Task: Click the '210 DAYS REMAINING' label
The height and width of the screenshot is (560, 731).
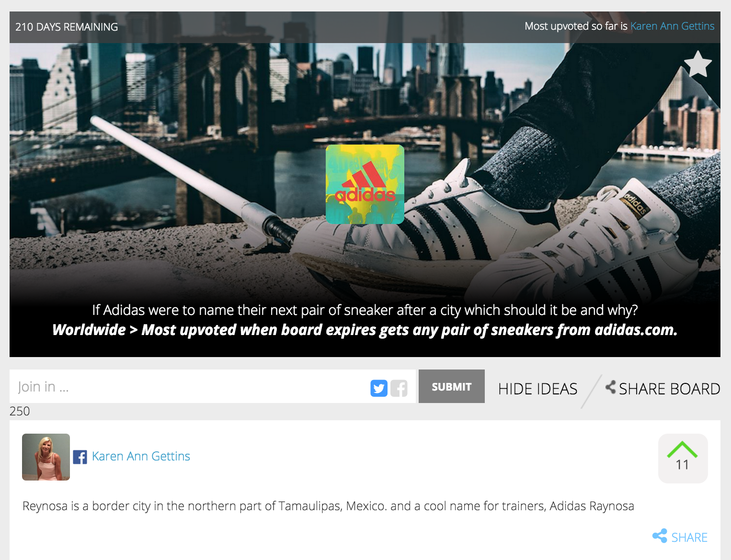Action: click(x=67, y=27)
